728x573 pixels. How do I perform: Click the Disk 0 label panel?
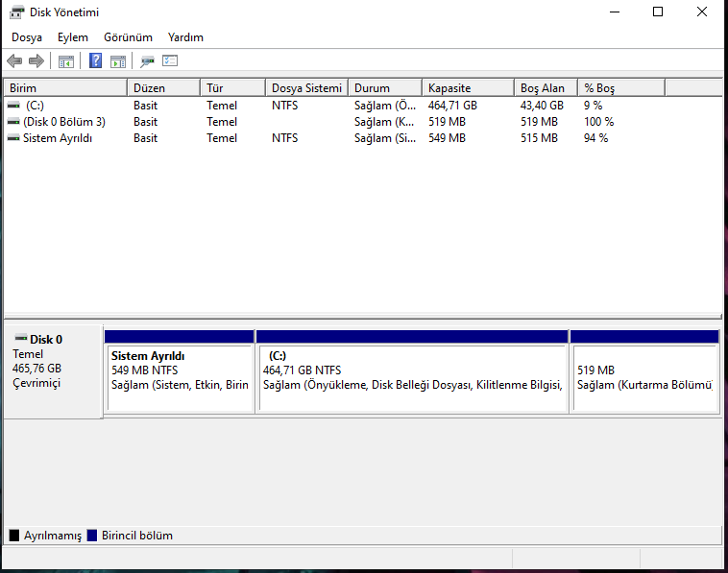pos(53,371)
